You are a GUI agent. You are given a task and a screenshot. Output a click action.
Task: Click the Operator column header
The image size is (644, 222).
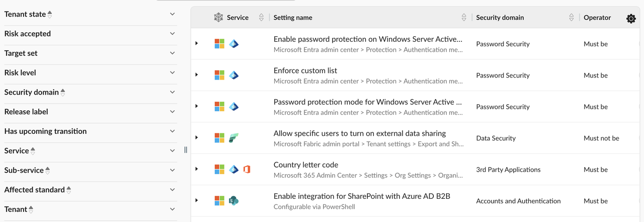tap(597, 18)
